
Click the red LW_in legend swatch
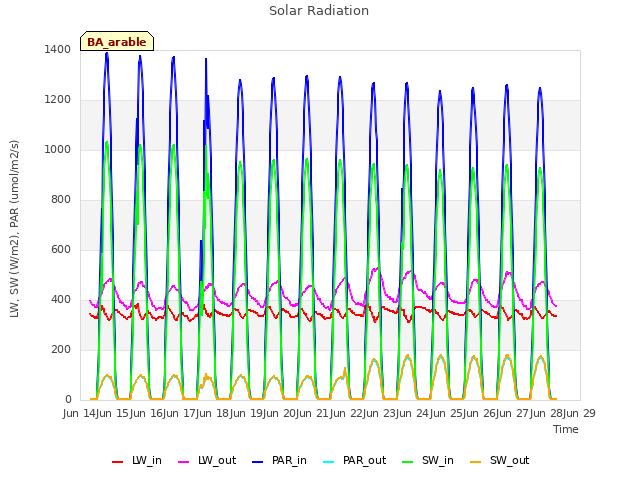point(118,462)
